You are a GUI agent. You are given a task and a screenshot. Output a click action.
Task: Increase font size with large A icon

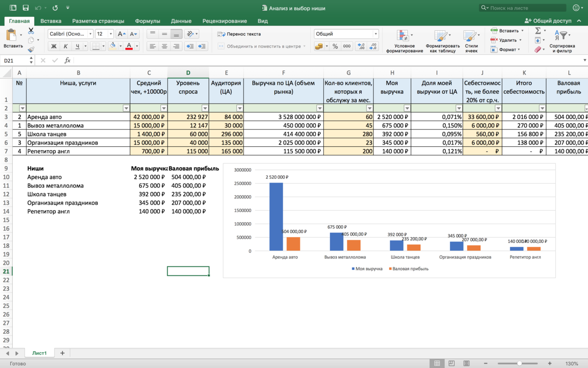coord(121,34)
